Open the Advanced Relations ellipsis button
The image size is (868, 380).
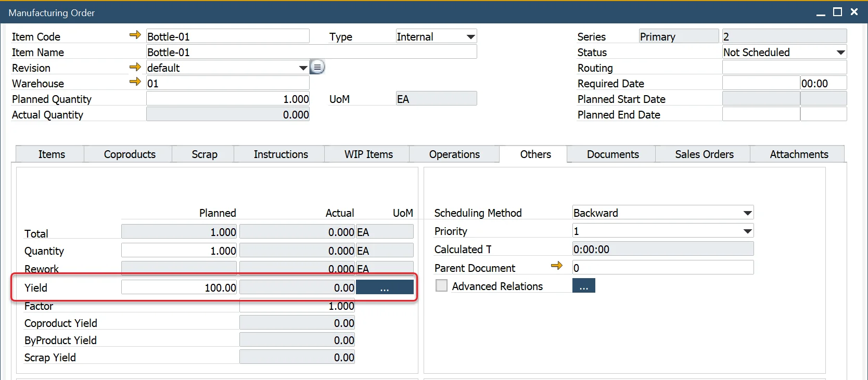[583, 286]
